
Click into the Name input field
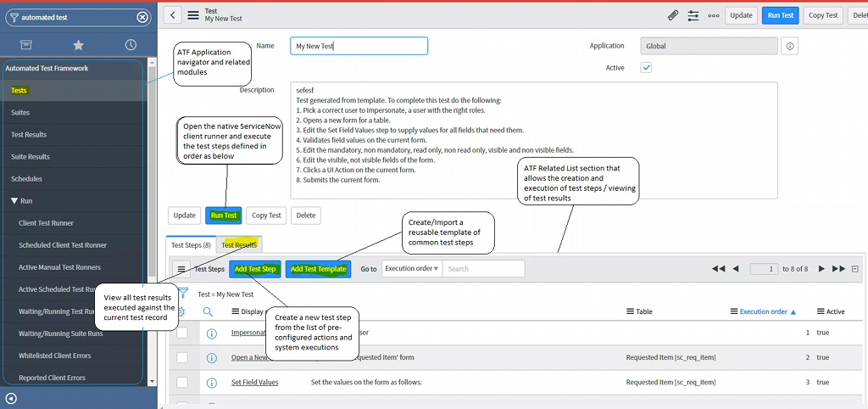[359, 46]
